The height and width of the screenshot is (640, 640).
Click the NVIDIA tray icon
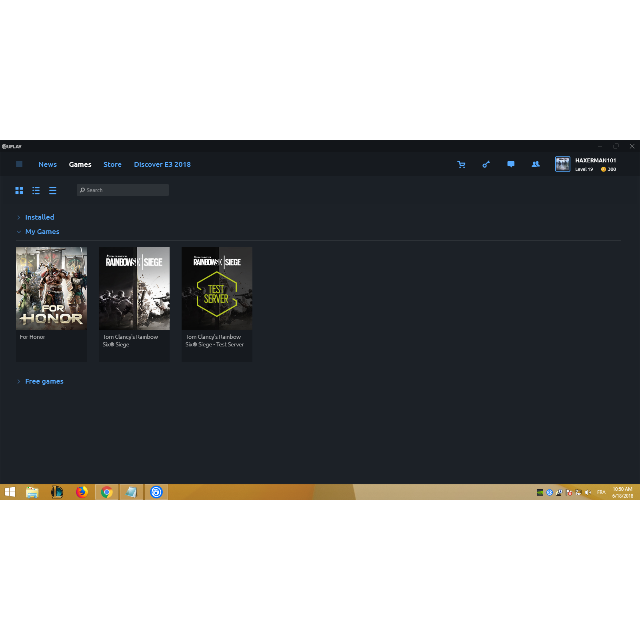pos(540,493)
